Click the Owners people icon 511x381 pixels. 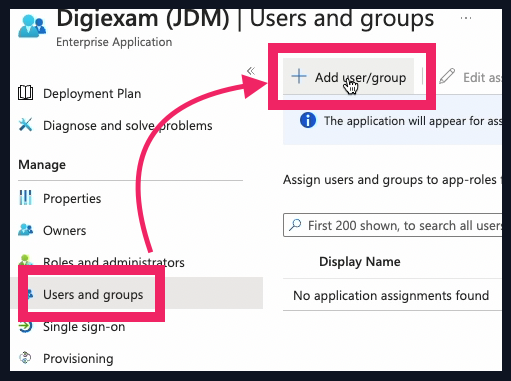click(x=25, y=229)
